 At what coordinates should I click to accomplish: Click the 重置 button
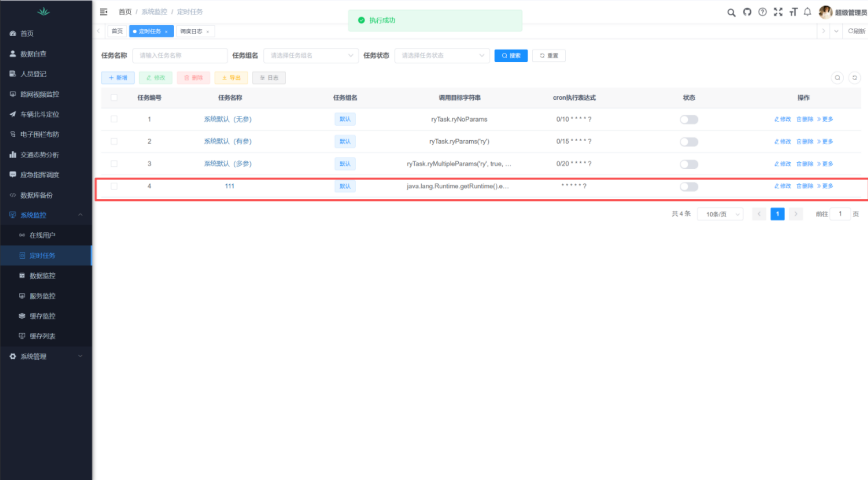549,56
